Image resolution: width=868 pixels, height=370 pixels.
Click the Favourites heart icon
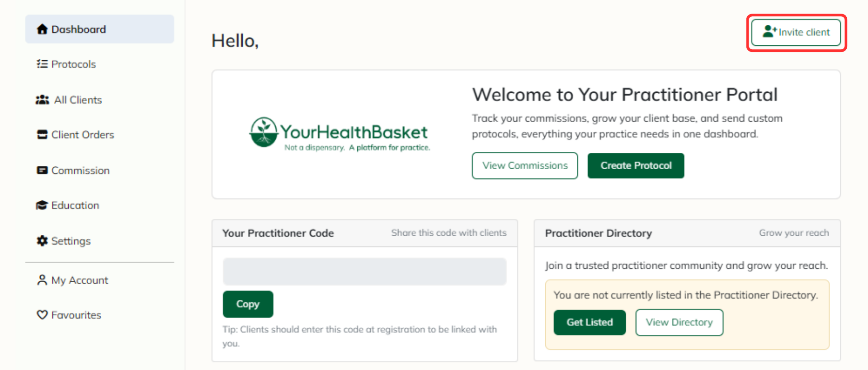(42, 314)
